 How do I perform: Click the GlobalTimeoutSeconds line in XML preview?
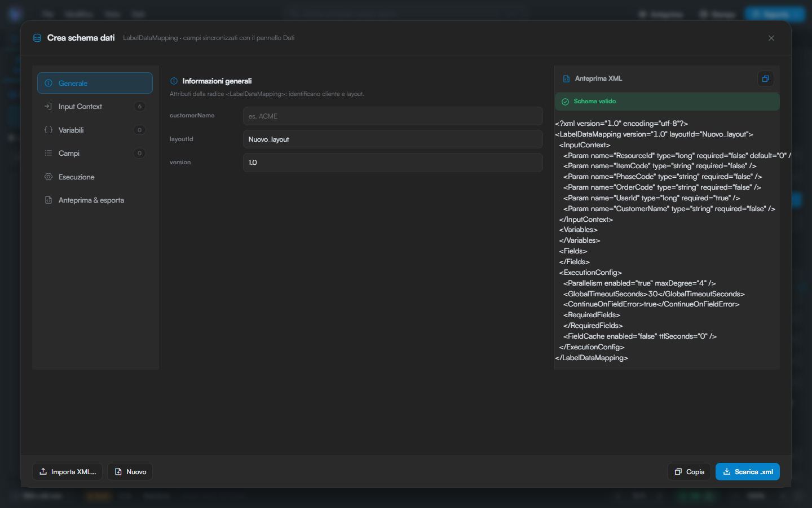[654, 294]
